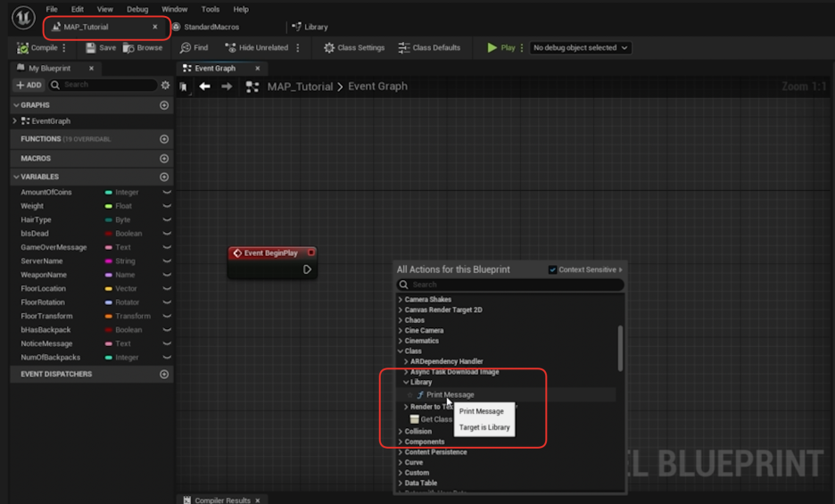Toggle Hide Unrelated nodes
Viewport: 835px width, 504px height.
pos(257,48)
